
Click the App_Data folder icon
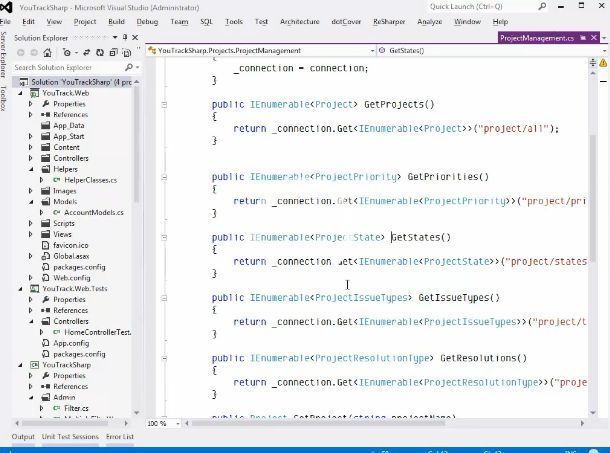46,125
